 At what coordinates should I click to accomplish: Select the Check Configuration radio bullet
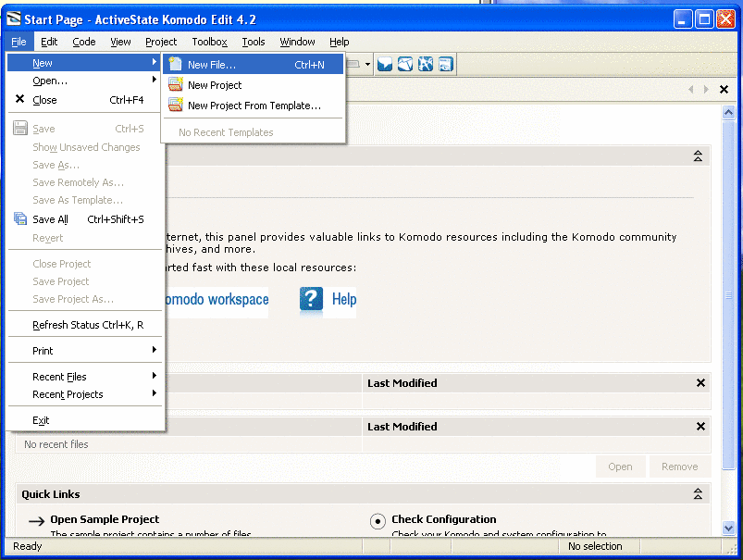click(x=378, y=521)
